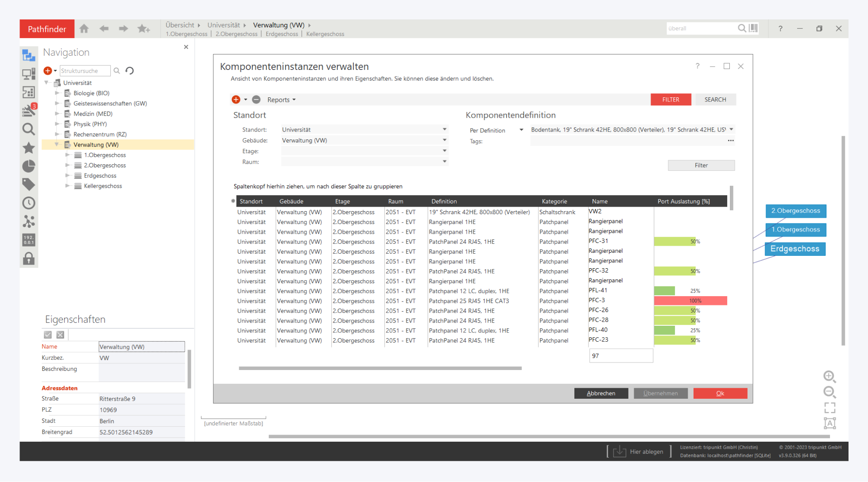Click the Abbrechen button
Screen dimensions: 868x482
[601, 393]
